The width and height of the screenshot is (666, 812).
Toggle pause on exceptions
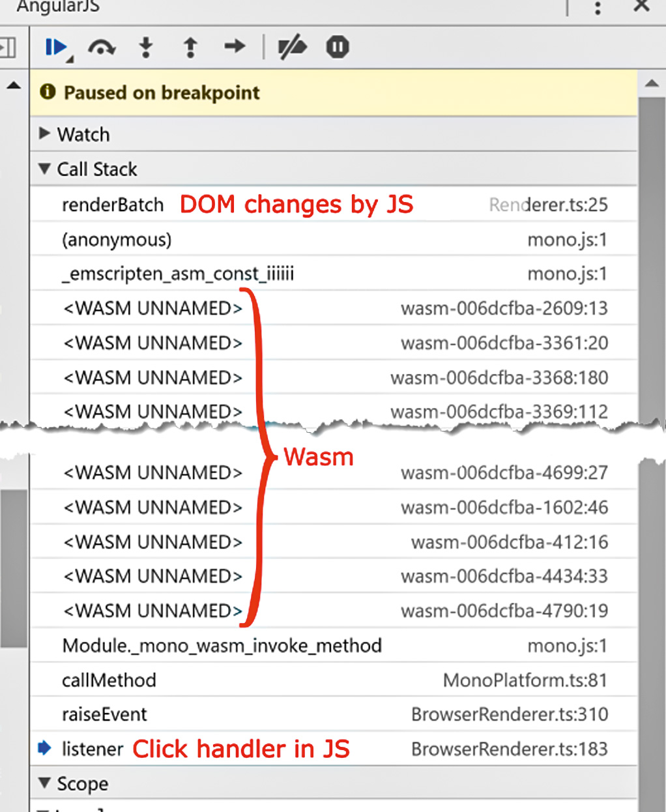[x=338, y=47]
